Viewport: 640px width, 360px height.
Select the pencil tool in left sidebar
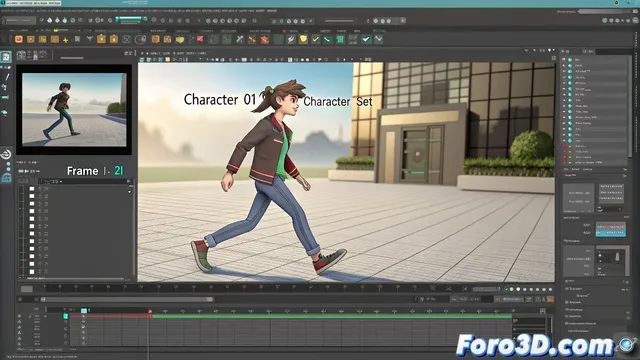point(7,77)
